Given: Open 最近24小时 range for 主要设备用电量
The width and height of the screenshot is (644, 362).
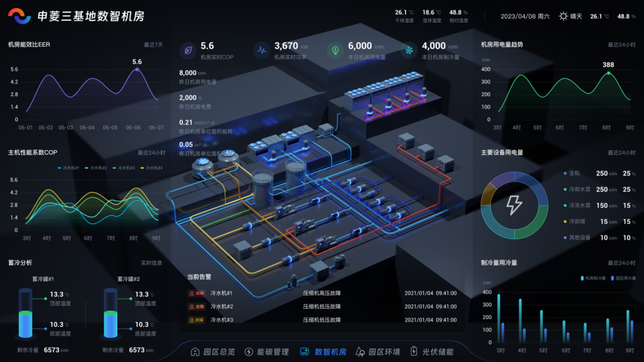Looking at the screenshot, I should (621, 153).
